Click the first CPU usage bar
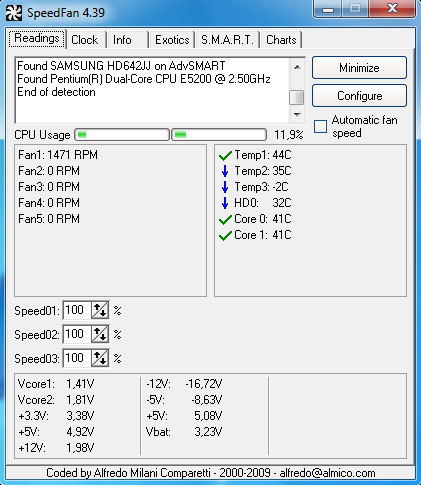 [122, 135]
